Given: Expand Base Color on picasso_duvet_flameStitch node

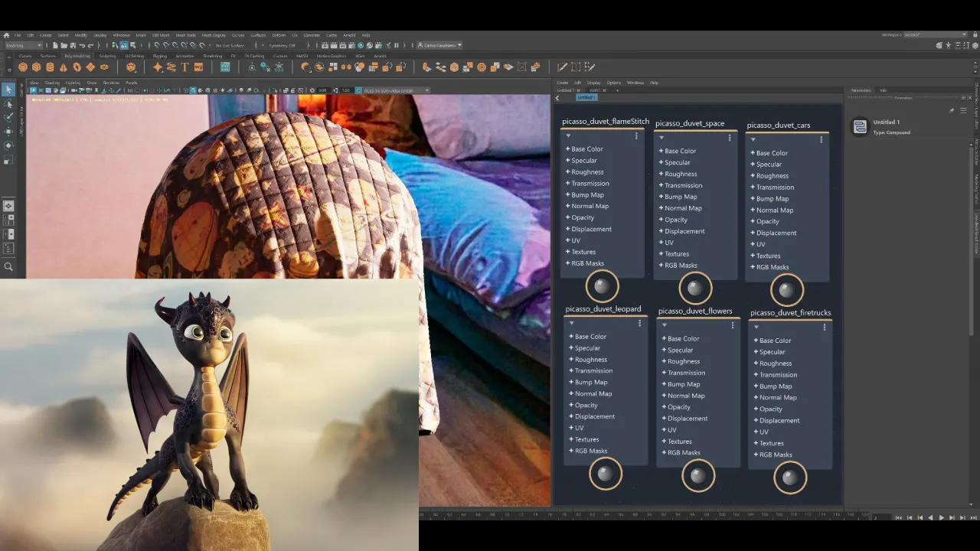Looking at the screenshot, I should pos(585,149).
